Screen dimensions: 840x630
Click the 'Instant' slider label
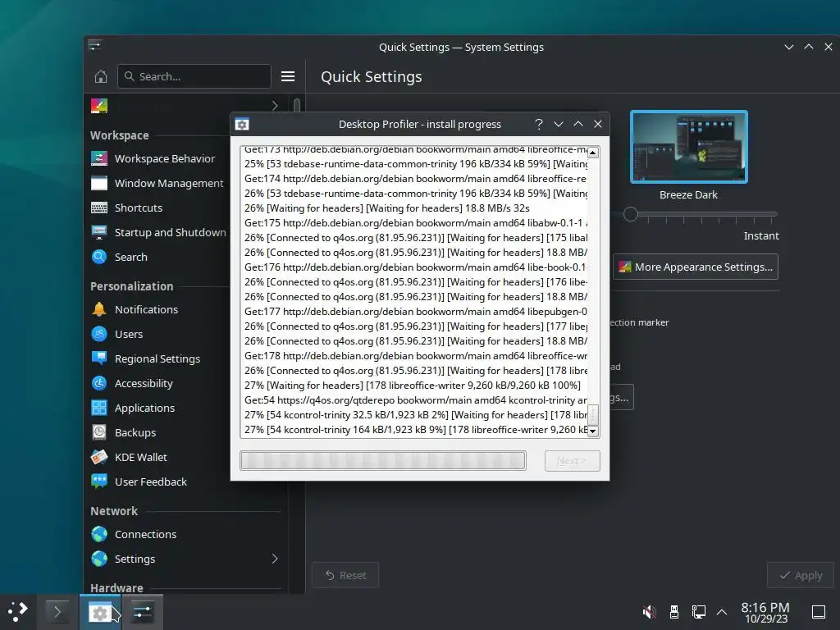tap(761, 235)
